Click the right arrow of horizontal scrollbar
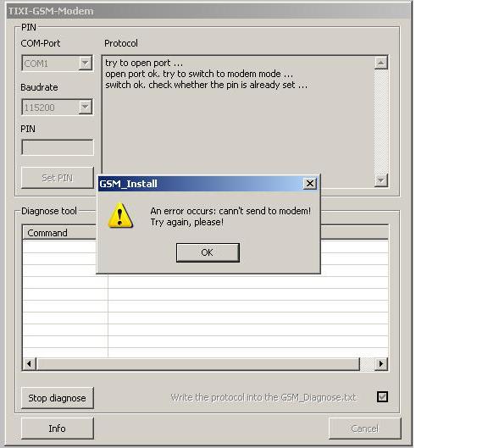 click(x=381, y=363)
